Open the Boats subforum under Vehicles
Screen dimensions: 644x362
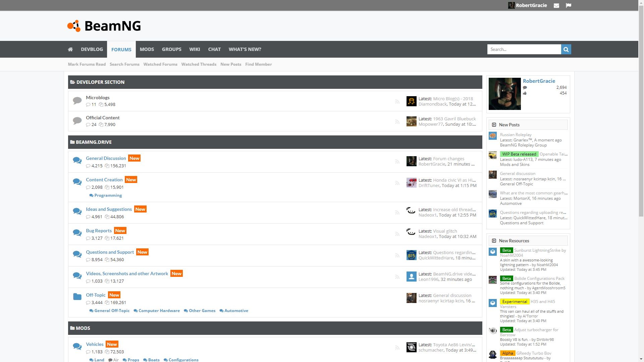pyautogui.click(x=151, y=360)
